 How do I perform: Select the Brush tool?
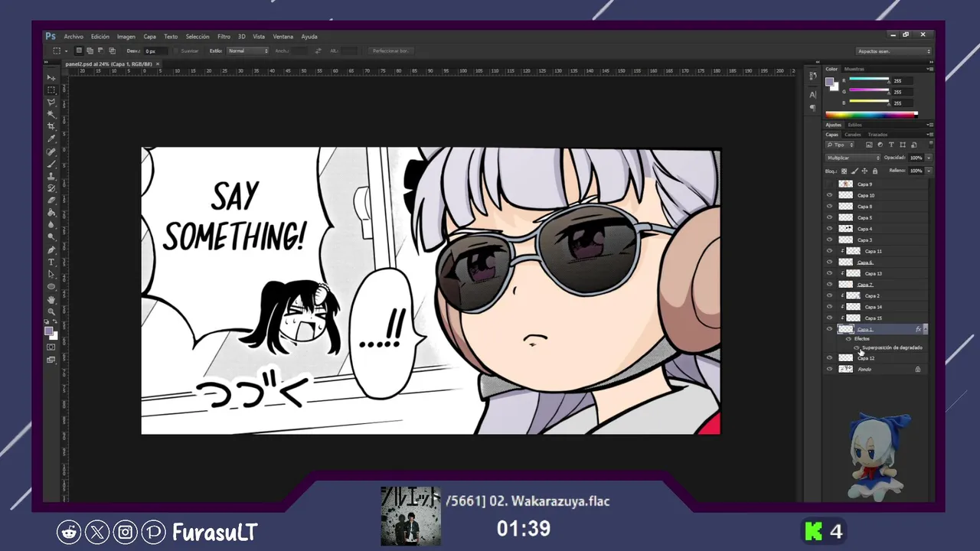(51, 164)
